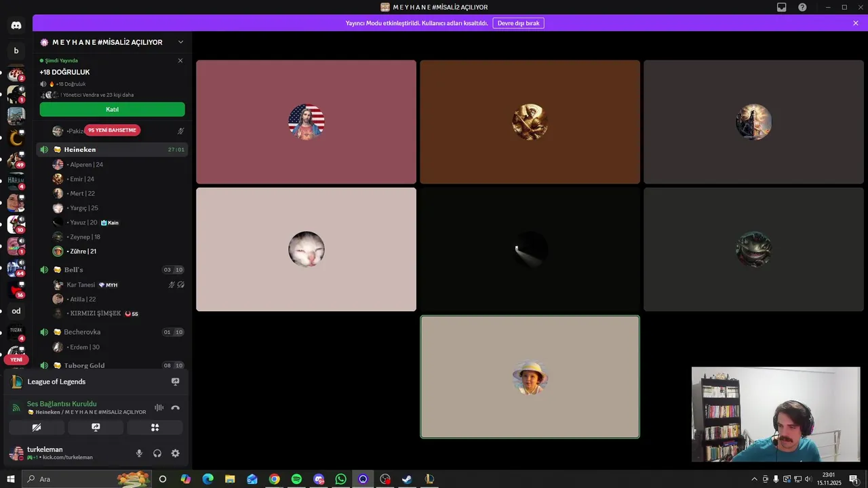
Task: Open Google Chrome from the taskbar
Action: click(274, 479)
